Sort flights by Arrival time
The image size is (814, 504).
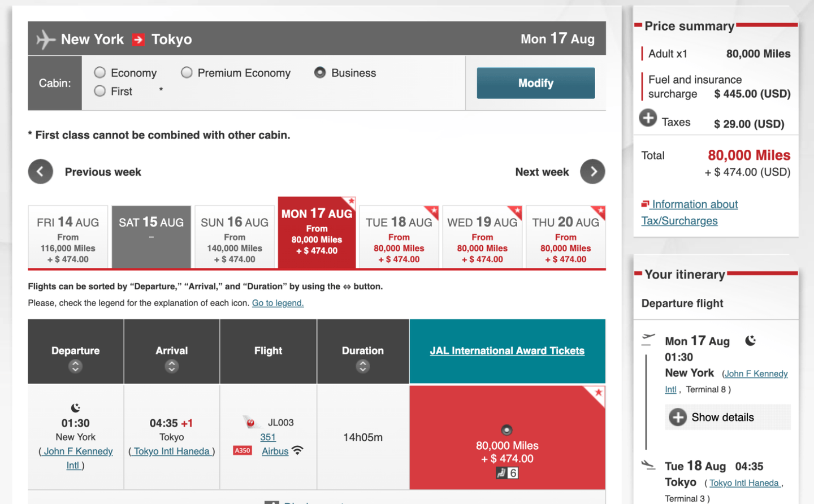click(172, 366)
